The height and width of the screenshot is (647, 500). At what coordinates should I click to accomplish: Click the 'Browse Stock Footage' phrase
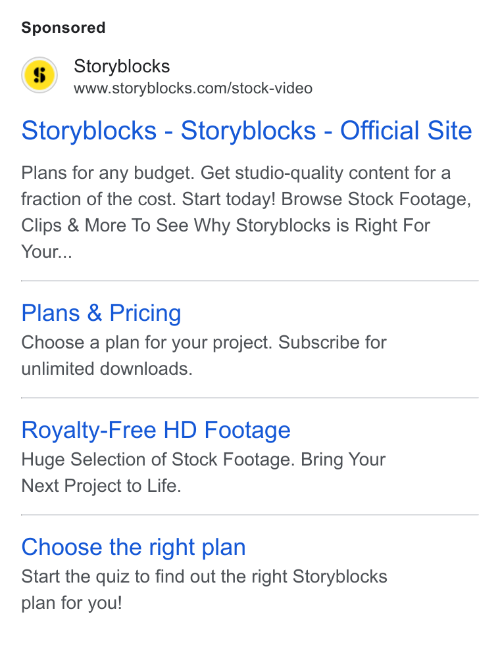tap(376, 199)
